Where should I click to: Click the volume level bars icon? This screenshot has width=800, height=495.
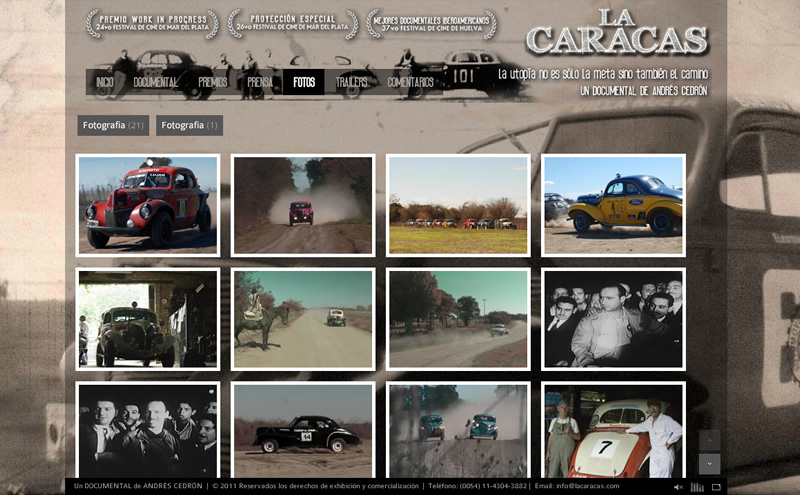pyautogui.click(x=697, y=487)
